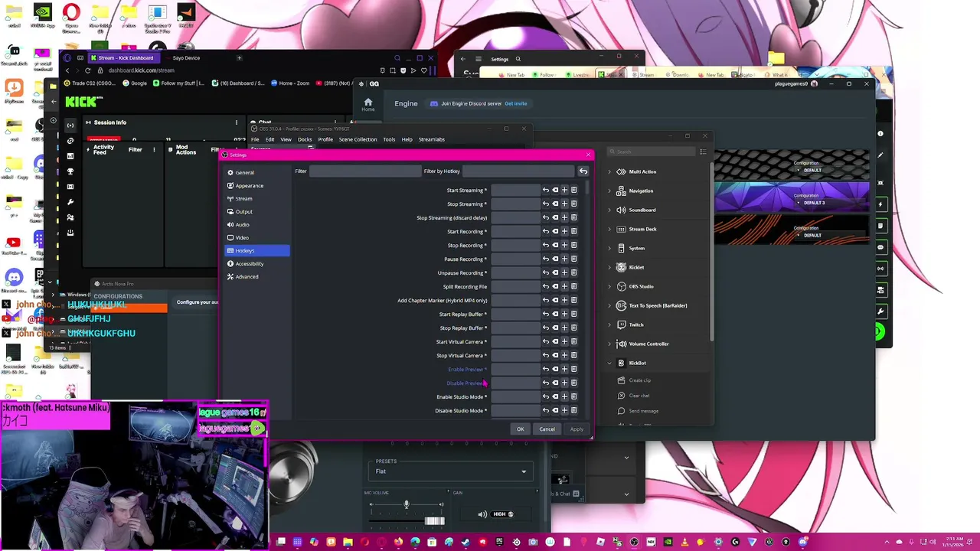Remove the Stop Recording hotkey entry

573,245
